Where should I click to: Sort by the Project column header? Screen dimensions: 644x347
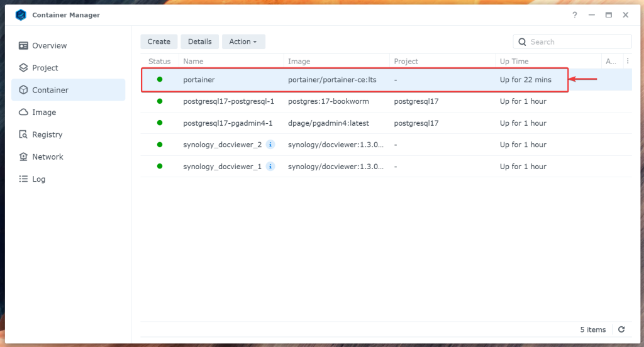pyautogui.click(x=442, y=61)
